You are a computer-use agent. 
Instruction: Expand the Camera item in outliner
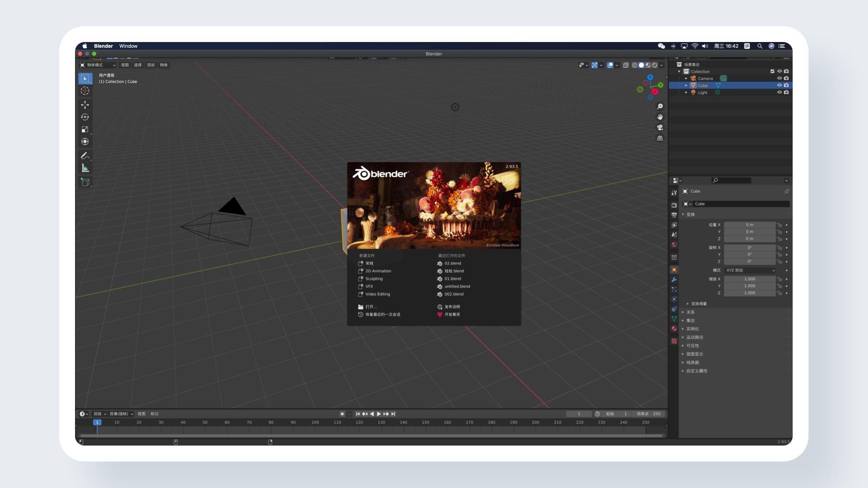click(686, 79)
